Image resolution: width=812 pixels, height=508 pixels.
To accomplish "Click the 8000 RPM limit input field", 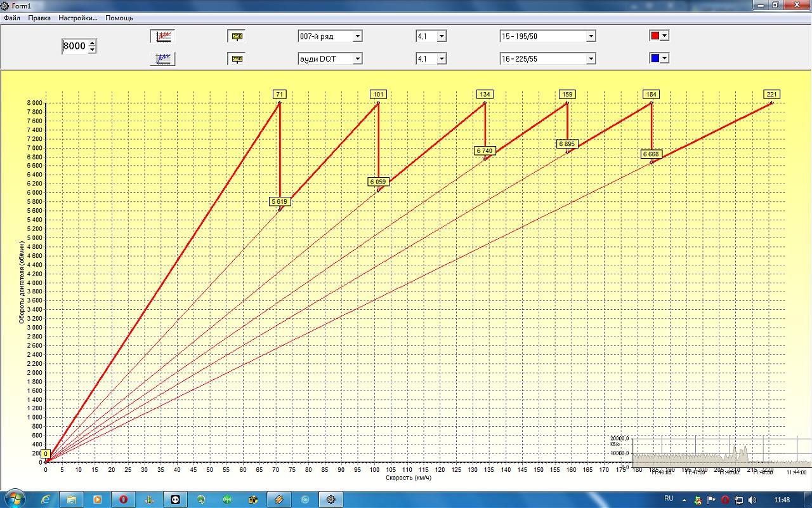I will [x=74, y=46].
